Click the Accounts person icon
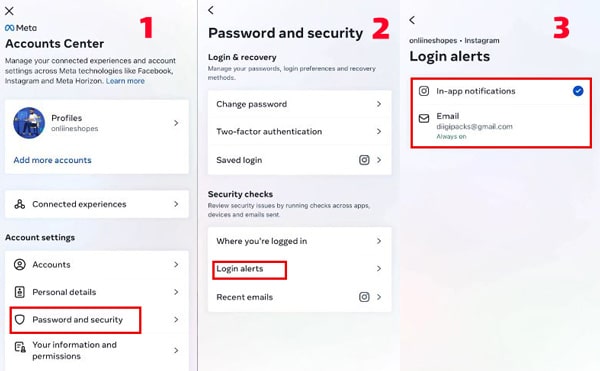 point(20,264)
